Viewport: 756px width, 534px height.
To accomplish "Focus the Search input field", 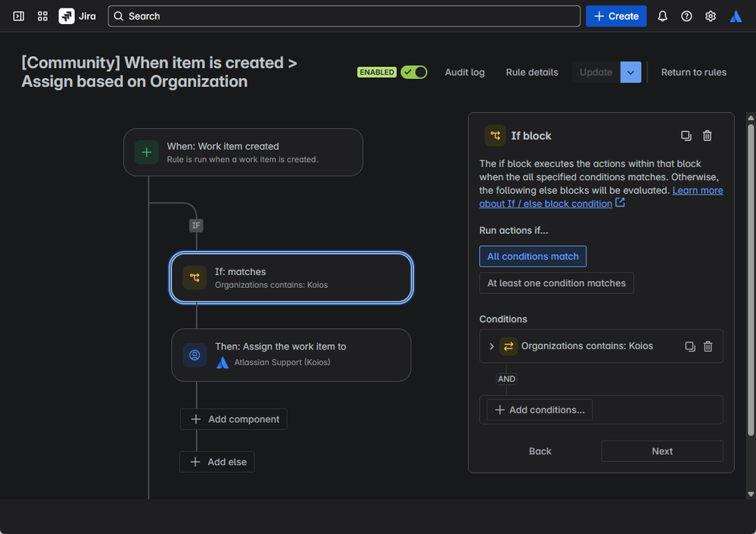I will [x=344, y=17].
